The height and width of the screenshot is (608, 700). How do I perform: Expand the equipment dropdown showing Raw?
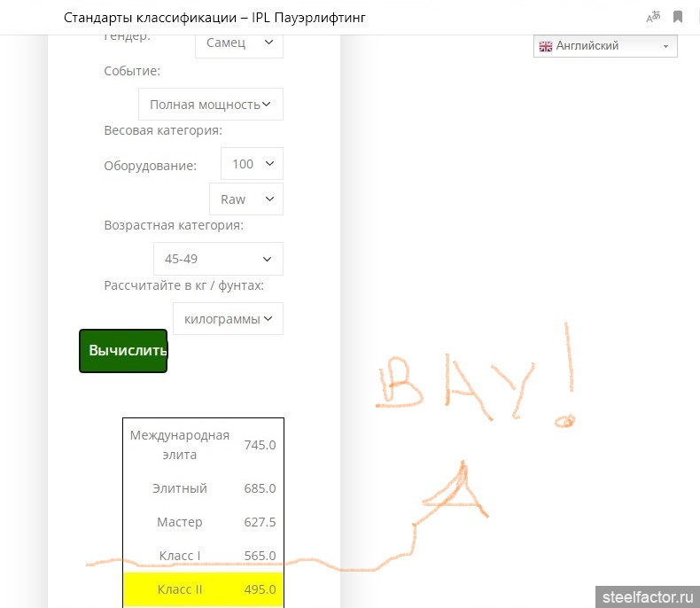coord(246,199)
